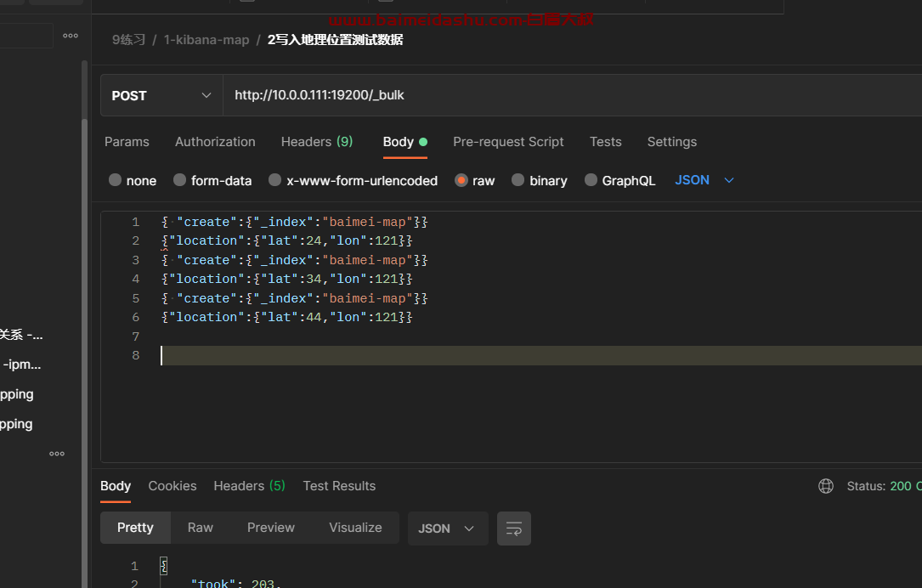Open the lower three-dot menu in sidebar
Screen dimensions: 922x588
(x=57, y=454)
